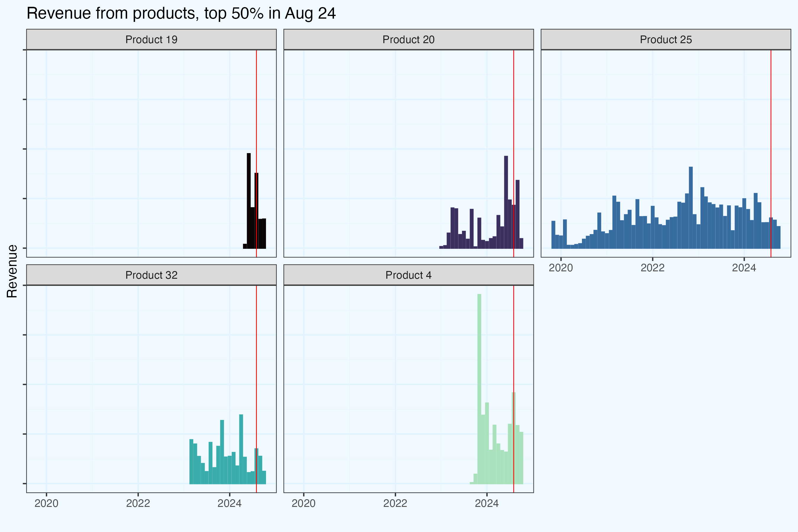798x532 pixels.
Task: Click the Product 19 facet header
Action: [x=151, y=40]
